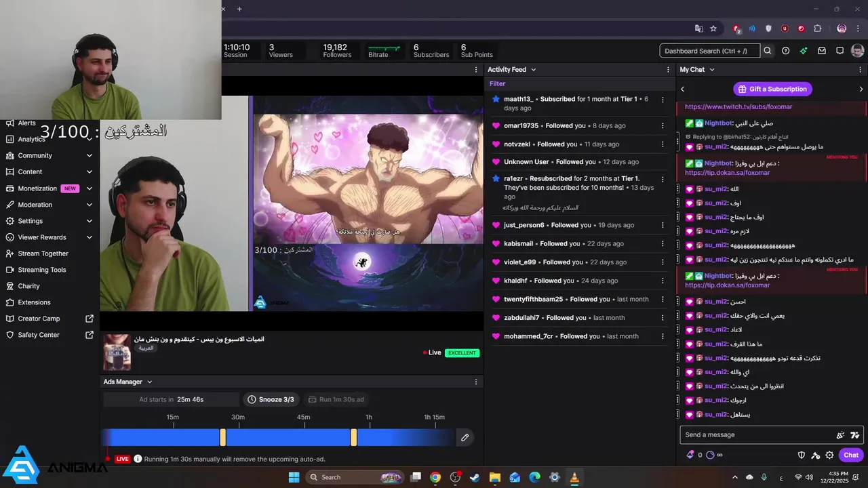Expand the Activity Feed dropdown
This screenshot has width=868, height=488.
point(534,70)
